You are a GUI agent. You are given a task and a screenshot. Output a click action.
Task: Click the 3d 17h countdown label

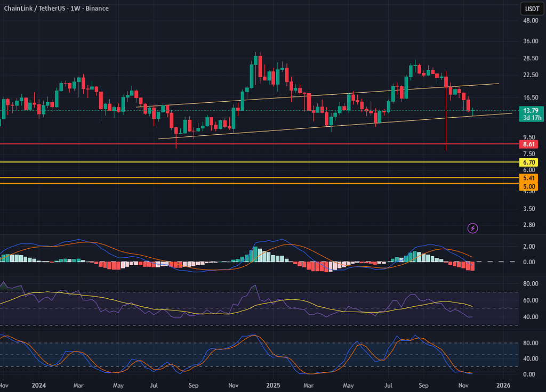(530, 118)
